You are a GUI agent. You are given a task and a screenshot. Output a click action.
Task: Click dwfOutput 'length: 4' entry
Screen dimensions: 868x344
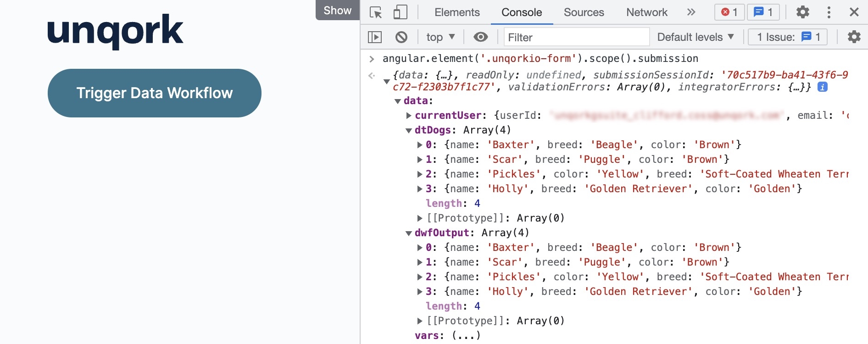(x=453, y=306)
